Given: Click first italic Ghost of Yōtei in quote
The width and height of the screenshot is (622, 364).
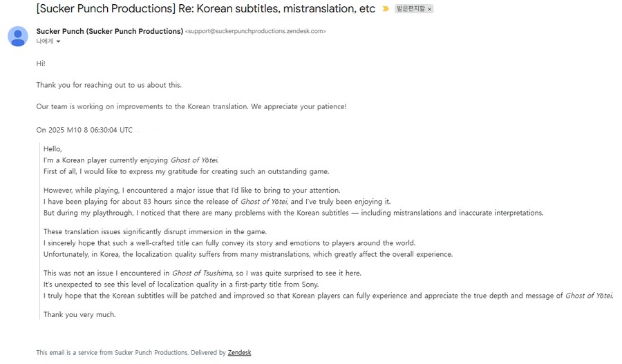Looking at the screenshot, I should pos(194,160).
